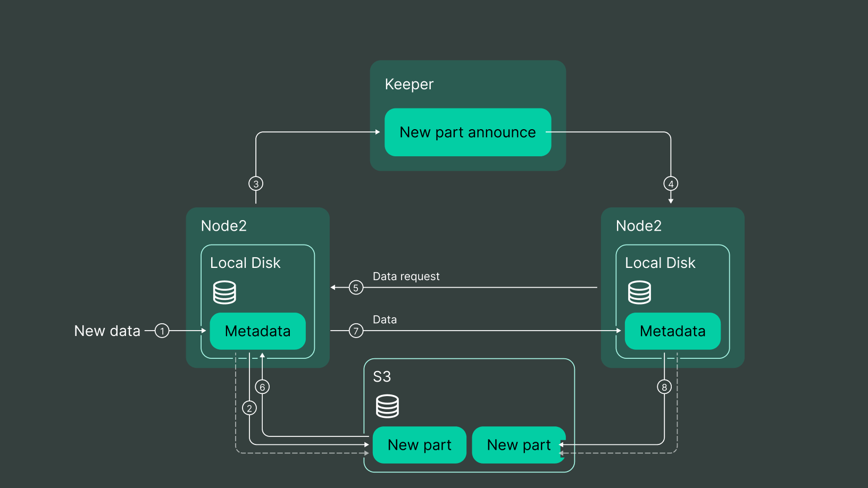868x488 pixels.
Task: Click step circle 6 below left Metadata box
Action: tap(262, 386)
